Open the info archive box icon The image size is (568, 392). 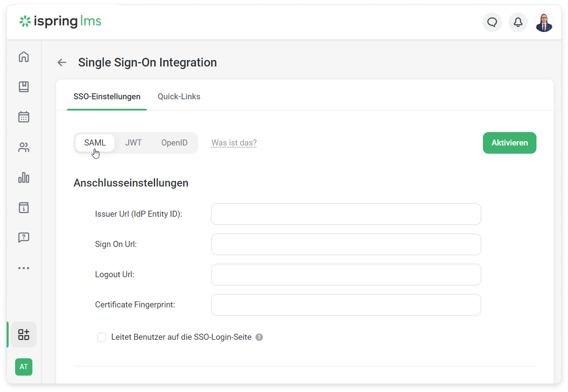pos(24,208)
